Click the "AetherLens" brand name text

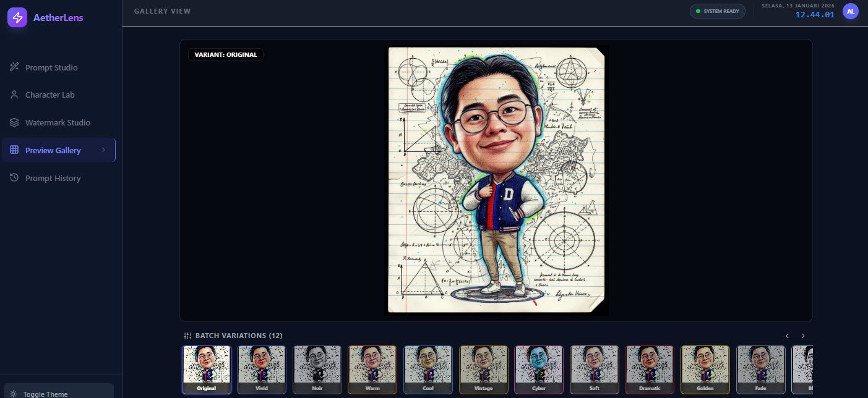(59, 18)
